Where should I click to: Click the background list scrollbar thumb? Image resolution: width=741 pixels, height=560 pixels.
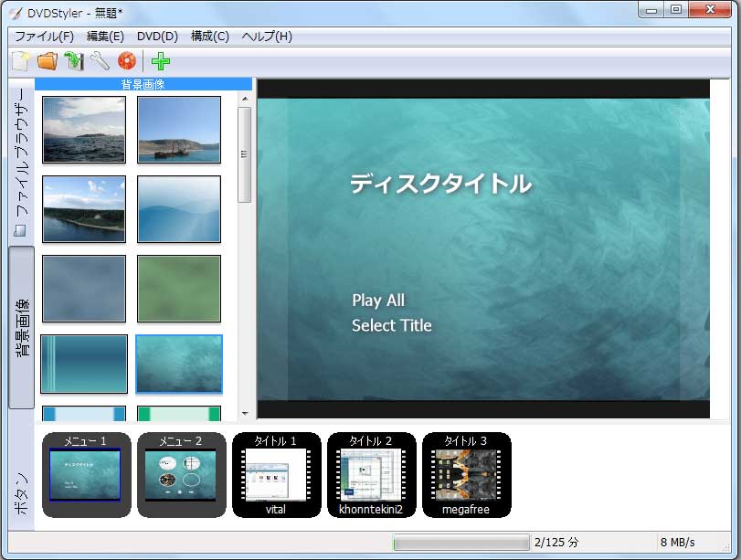coord(244,154)
